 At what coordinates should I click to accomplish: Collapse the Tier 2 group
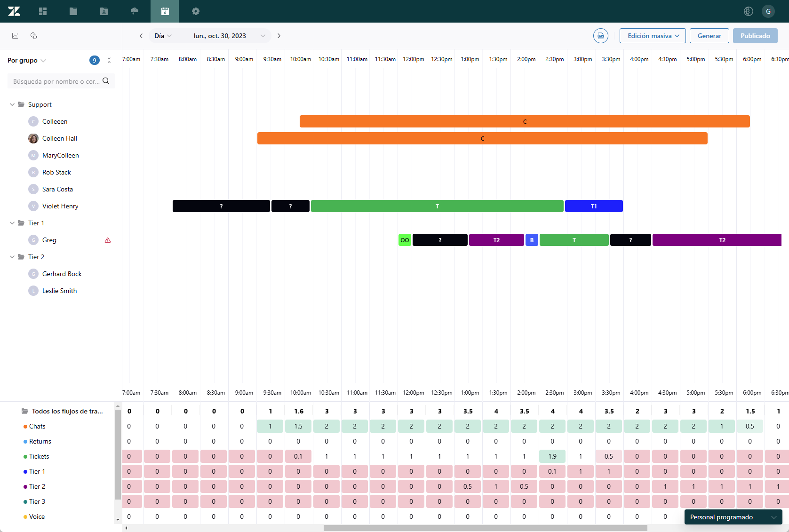click(12, 257)
